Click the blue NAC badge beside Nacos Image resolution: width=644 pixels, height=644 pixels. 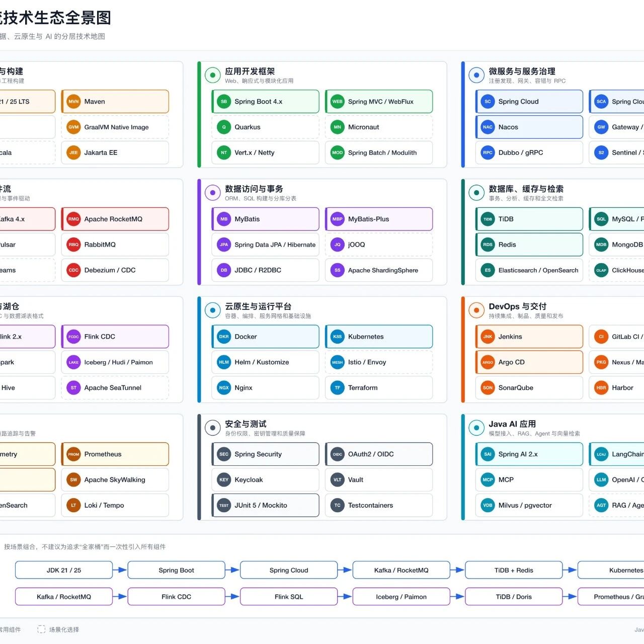488,127
